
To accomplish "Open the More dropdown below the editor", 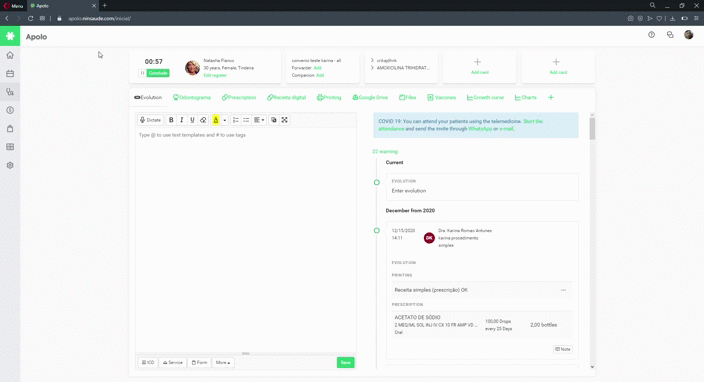I will click(x=223, y=362).
